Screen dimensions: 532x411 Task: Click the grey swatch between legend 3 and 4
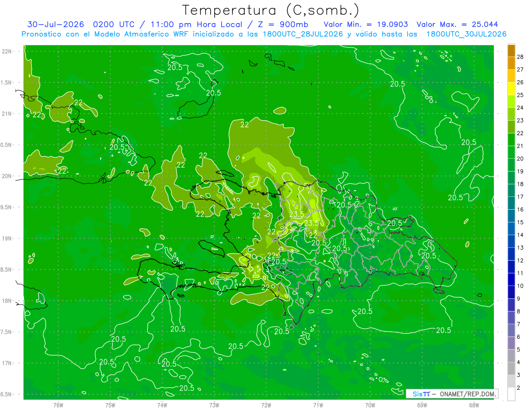coord(511,368)
